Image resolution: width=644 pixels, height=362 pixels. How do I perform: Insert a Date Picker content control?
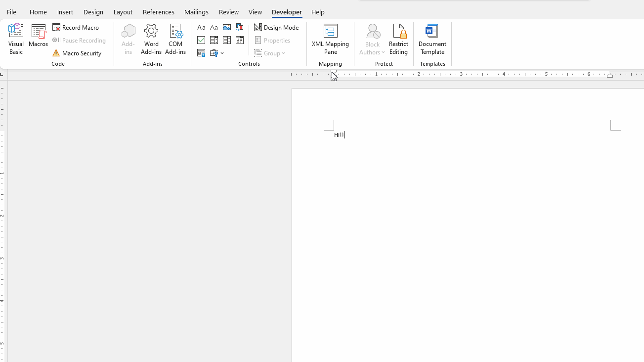[239, 40]
